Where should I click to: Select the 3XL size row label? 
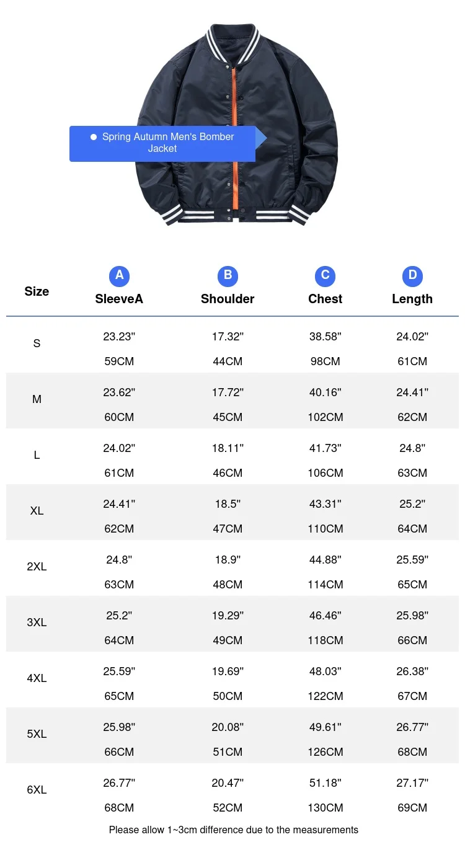[37, 622]
